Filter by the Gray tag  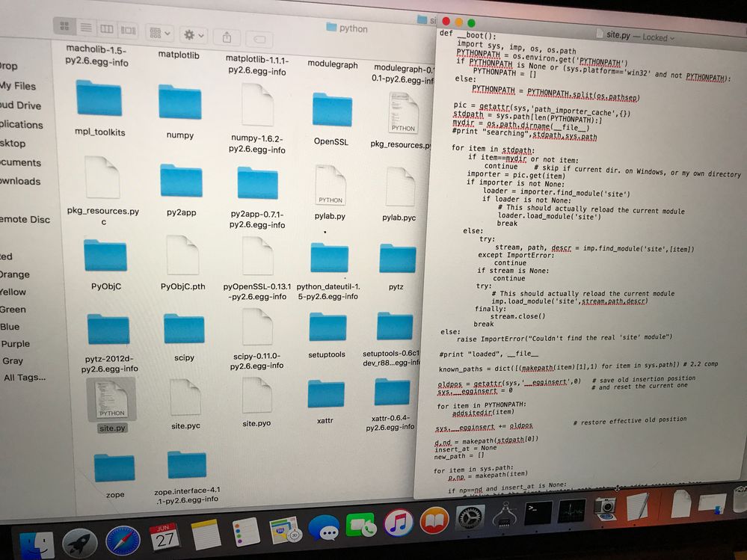click(13, 361)
